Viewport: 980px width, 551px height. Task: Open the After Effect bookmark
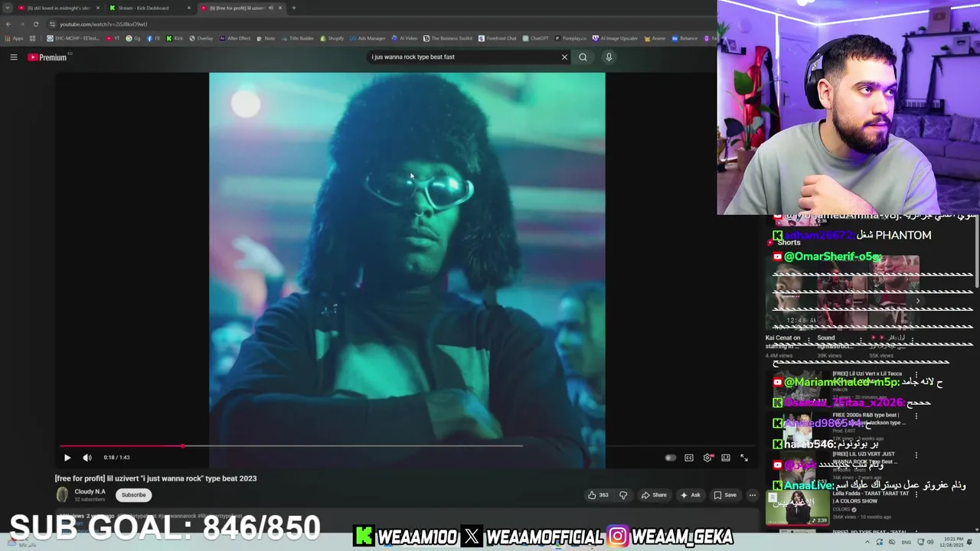click(x=235, y=38)
